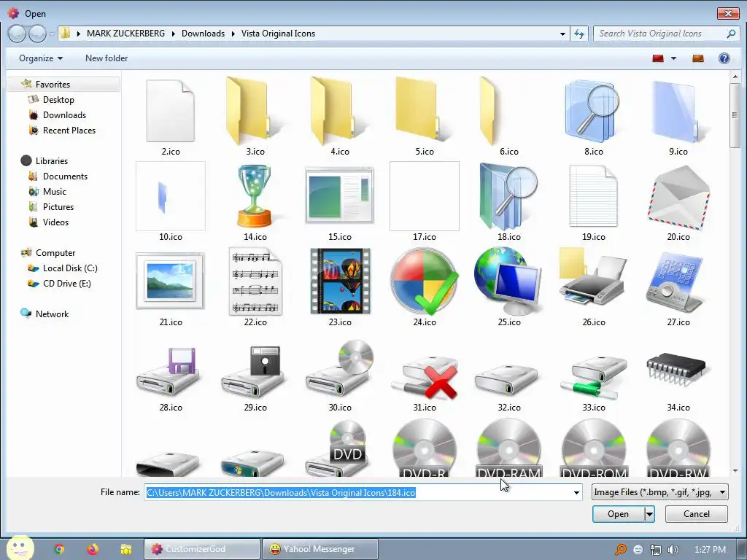Open the MARK ZUCKERBERG breadcrumb
This screenshot has height=560, width=747.
pyautogui.click(x=125, y=34)
